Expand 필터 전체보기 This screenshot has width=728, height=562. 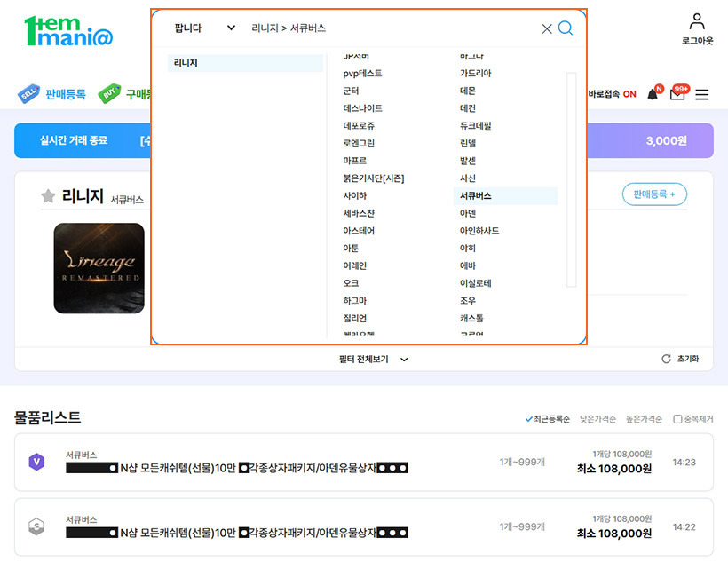click(373, 359)
